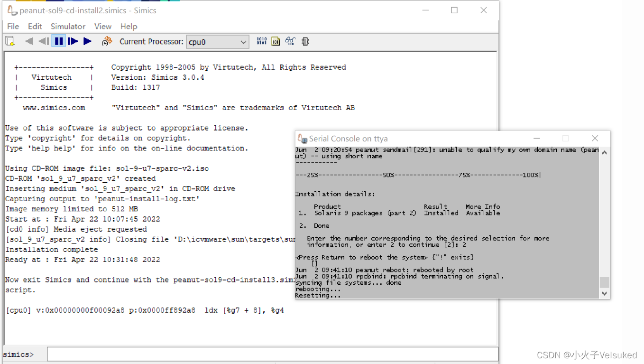Viewport: 644px width, 364px height.
Task: Click the '[cd0 info] Media eject requested' line
Action: [x=76, y=229]
